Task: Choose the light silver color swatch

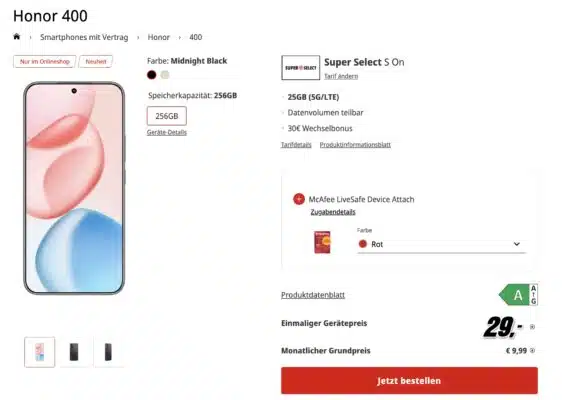Action: 165,75
